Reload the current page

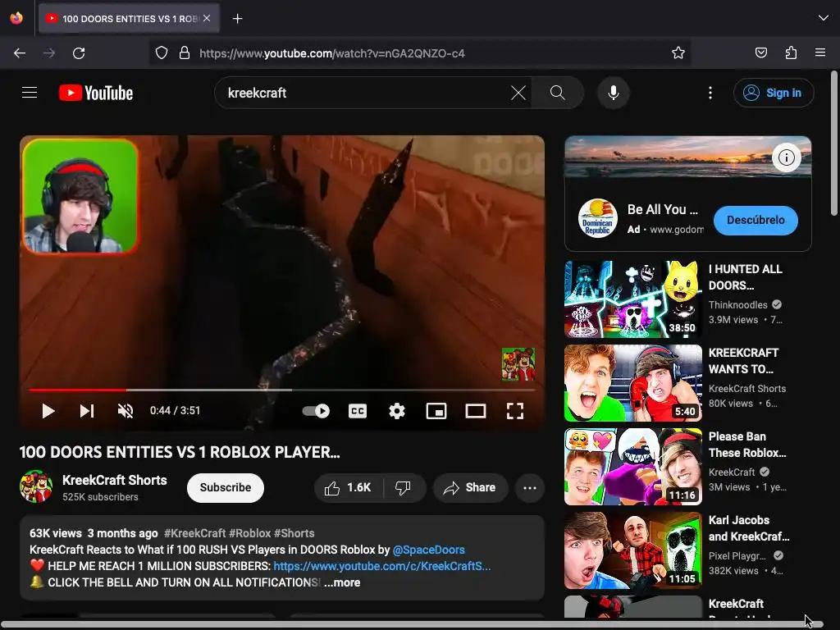pos(79,53)
